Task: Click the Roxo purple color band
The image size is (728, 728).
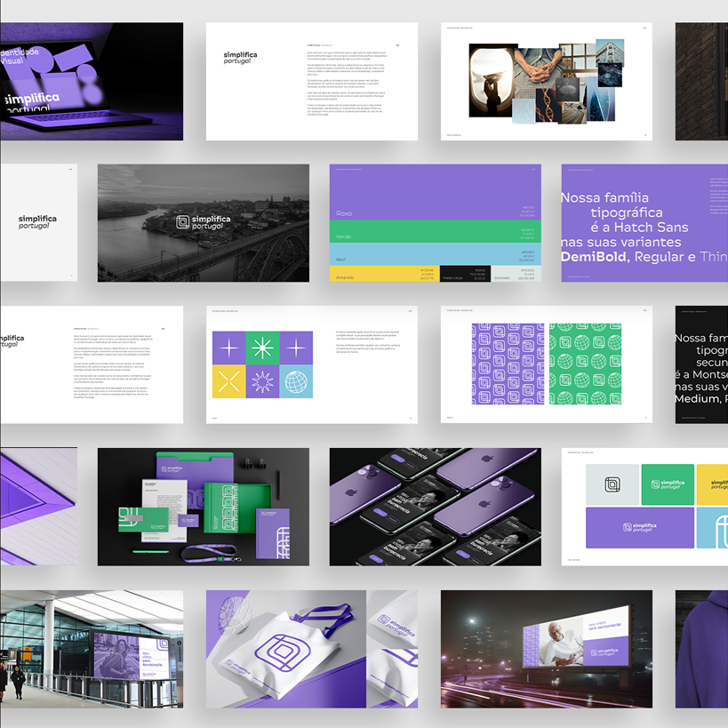Action: [x=436, y=192]
